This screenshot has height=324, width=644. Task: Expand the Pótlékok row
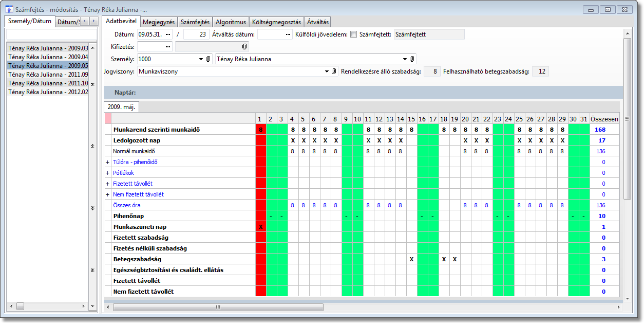(x=107, y=173)
